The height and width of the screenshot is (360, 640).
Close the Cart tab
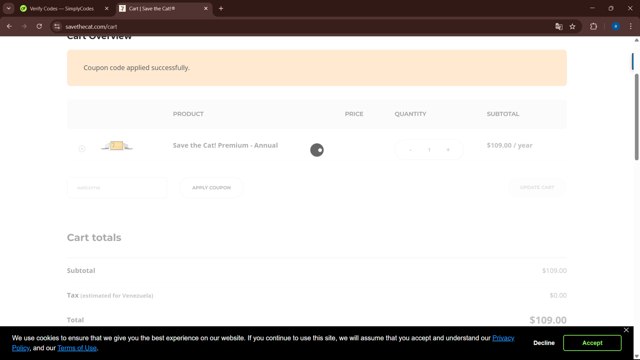point(206,9)
